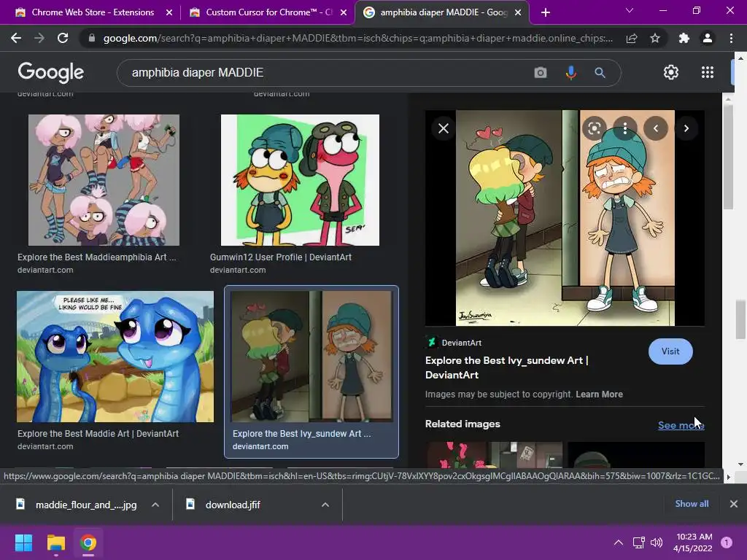Show all downloads
The image size is (747, 560).
pos(692,504)
